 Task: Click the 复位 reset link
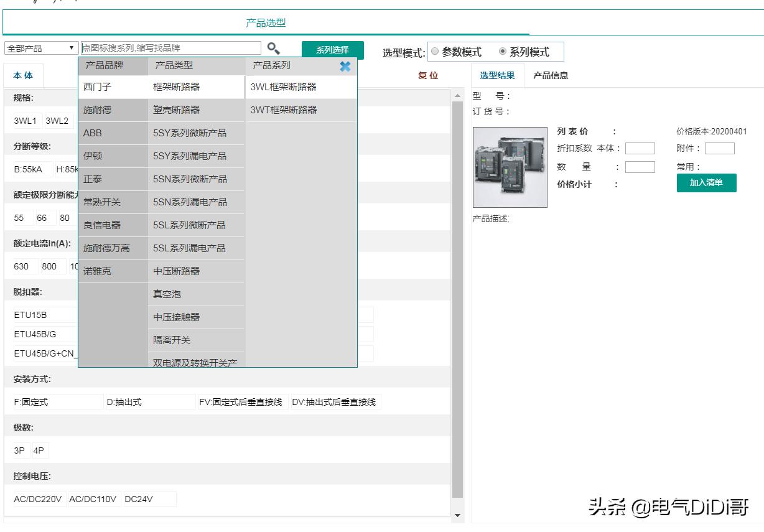(428, 76)
